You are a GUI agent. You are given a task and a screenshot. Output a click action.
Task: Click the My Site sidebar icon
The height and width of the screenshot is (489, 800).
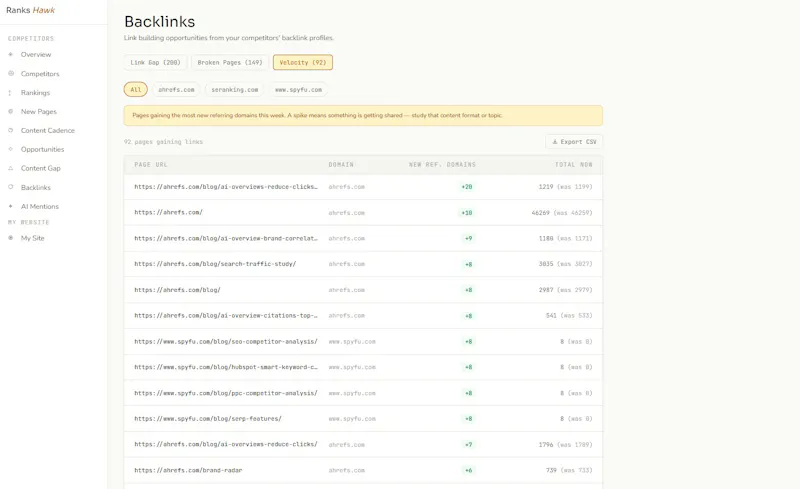coord(11,238)
